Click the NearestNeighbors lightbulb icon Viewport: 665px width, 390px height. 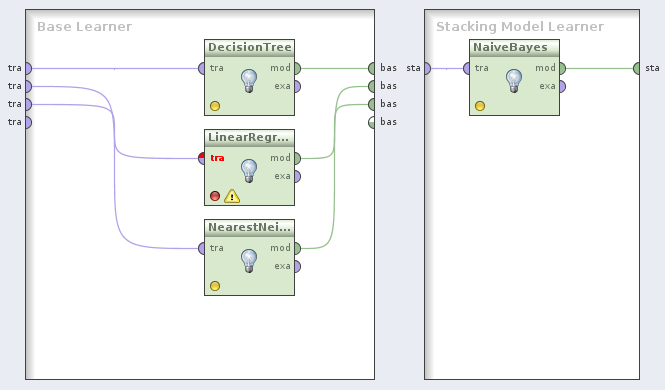pyautogui.click(x=249, y=261)
